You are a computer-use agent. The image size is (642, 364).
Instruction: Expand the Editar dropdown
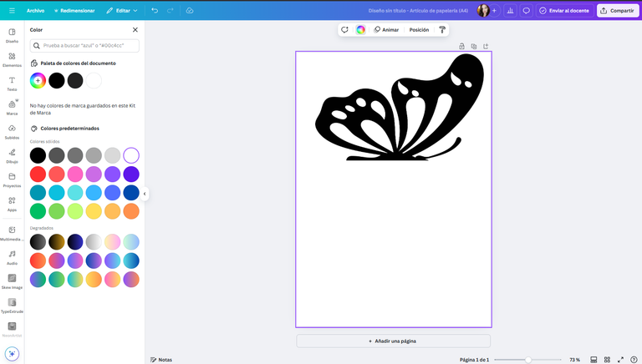(x=121, y=11)
